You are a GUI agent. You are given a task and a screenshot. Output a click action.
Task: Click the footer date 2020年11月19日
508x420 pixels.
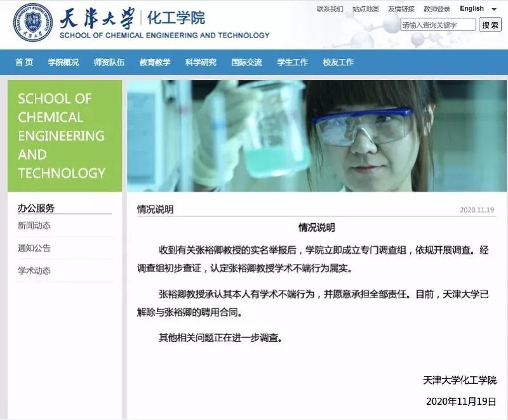[x=461, y=401]
